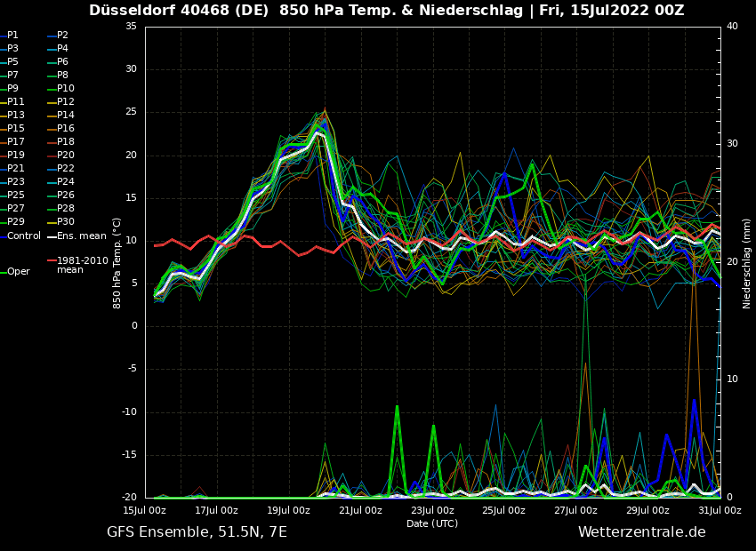756x551 pixels.
Task: Select the Control run legend entry
Action: click(x=23, y=236)
